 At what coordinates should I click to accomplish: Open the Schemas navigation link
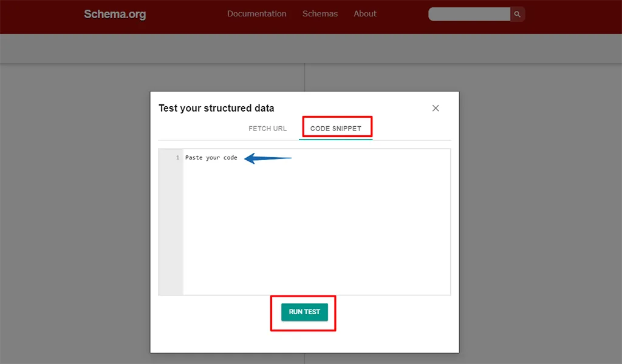(x=320, y=14)
